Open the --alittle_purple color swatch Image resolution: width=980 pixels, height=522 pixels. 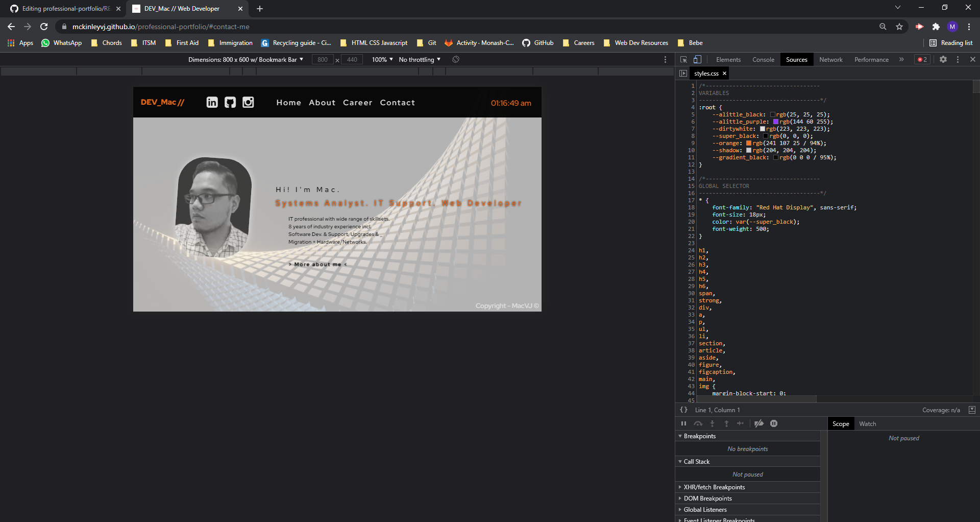pos(776,122)
